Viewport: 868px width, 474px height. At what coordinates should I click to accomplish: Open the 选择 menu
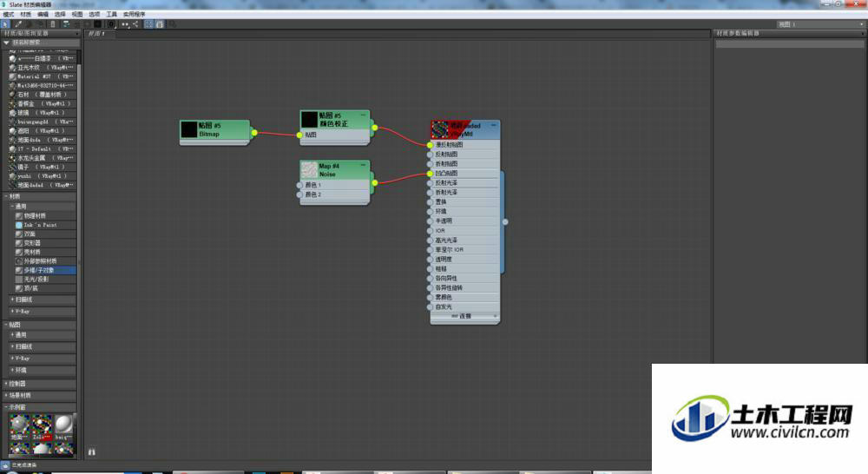click(x=60, y=14)
